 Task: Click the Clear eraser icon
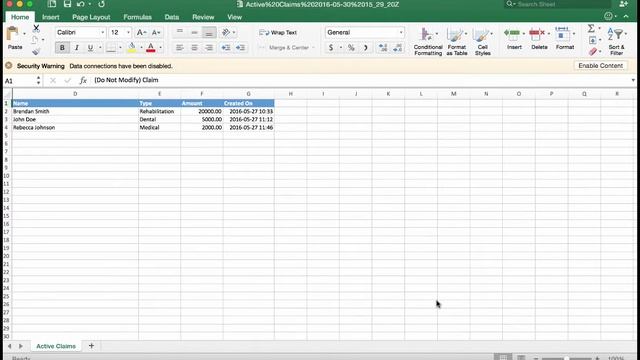[x=593, y=52]
